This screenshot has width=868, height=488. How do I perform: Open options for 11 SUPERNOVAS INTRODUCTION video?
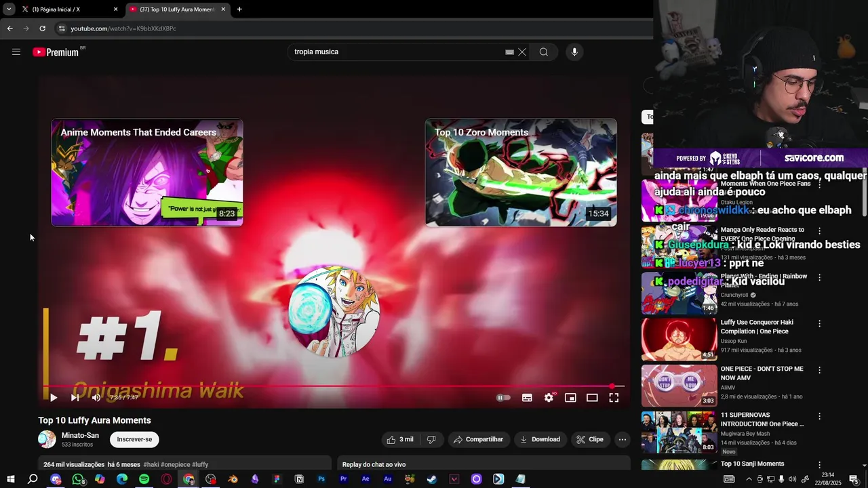pos(819,416)
